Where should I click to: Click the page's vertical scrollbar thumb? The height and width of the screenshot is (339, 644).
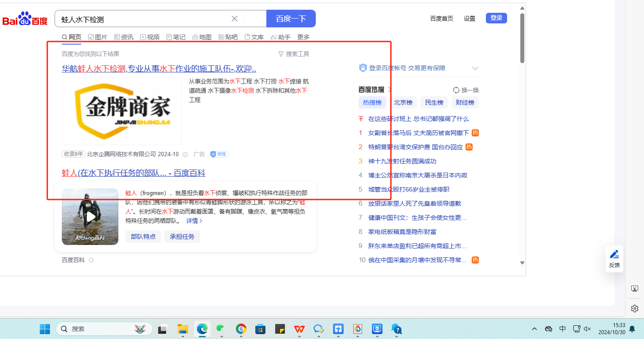522,38
